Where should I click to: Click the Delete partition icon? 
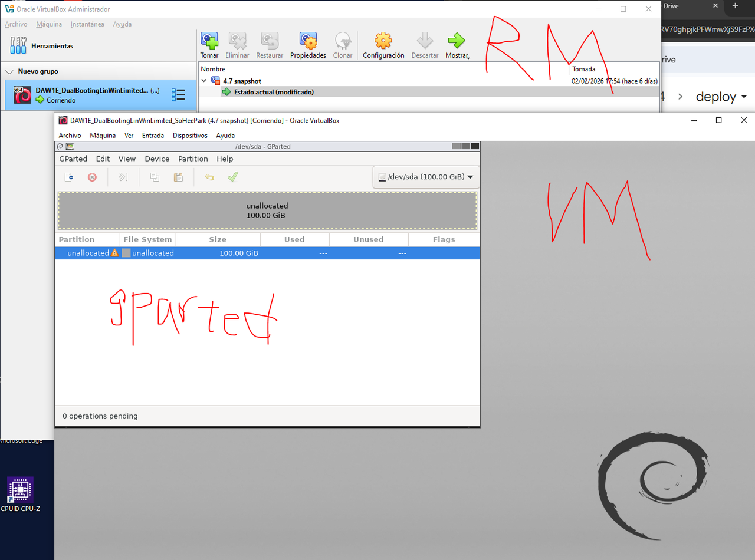click(92, 177)
